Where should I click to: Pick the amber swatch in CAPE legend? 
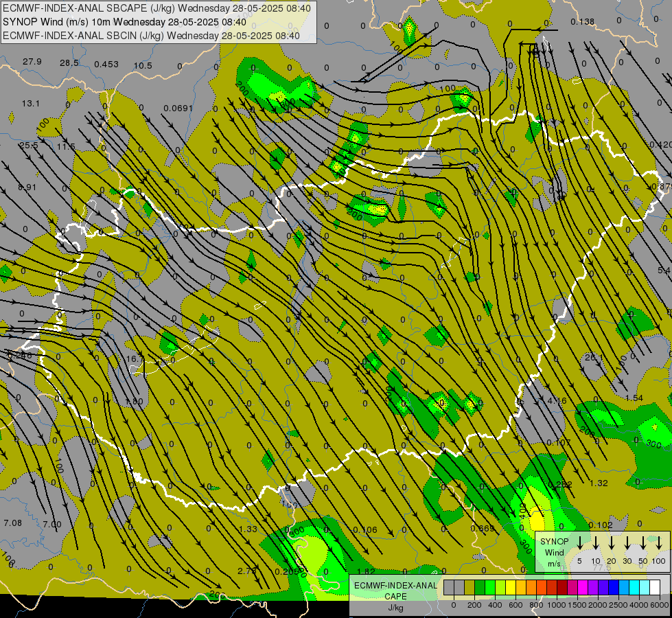521,588
